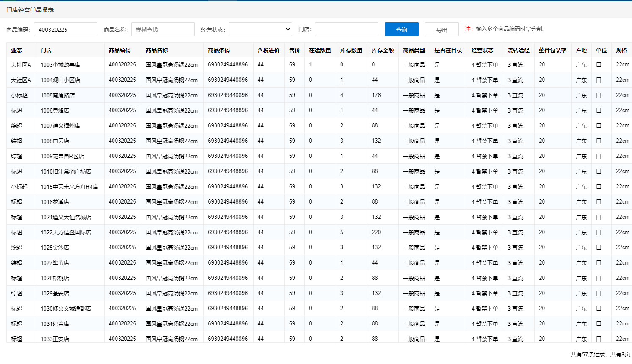Click the 门店 filter text box
The width and height of the screenshot is (632, 364).
click(x=346, y=29)
